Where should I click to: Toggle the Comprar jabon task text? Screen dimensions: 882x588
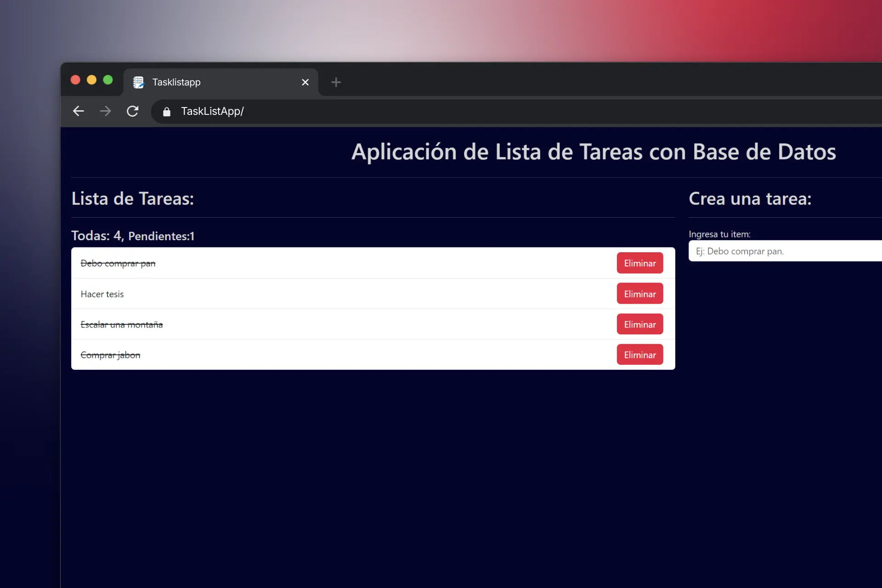coord(110,355)
